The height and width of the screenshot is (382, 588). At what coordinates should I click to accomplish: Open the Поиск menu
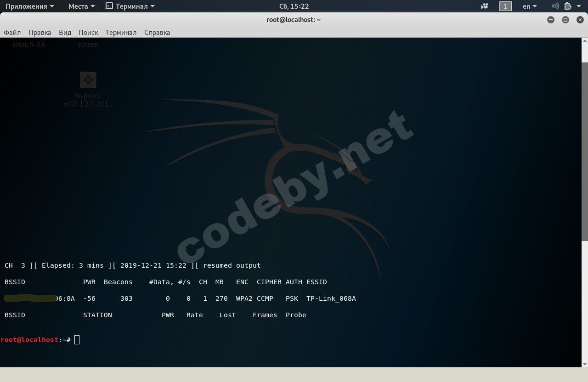tap(88, 33)
